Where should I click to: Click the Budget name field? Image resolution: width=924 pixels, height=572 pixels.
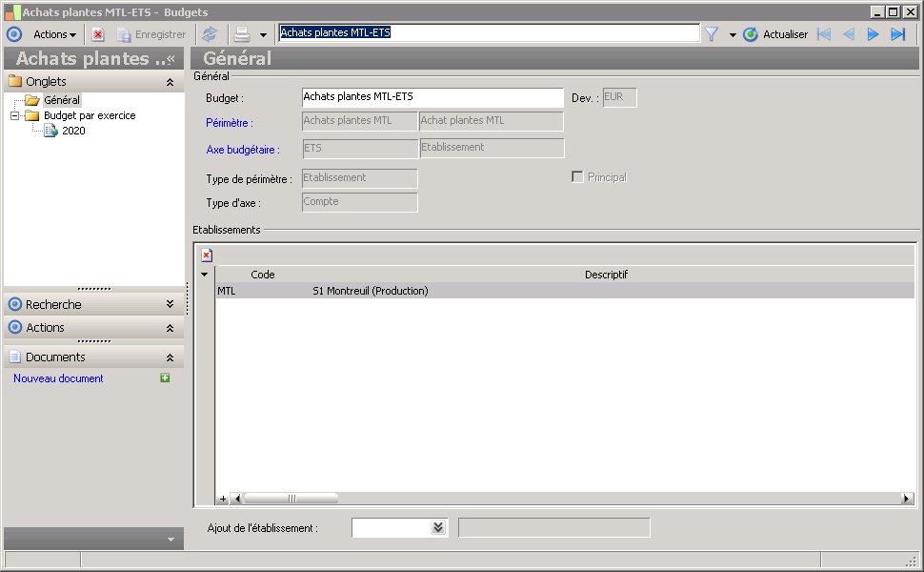432,97
